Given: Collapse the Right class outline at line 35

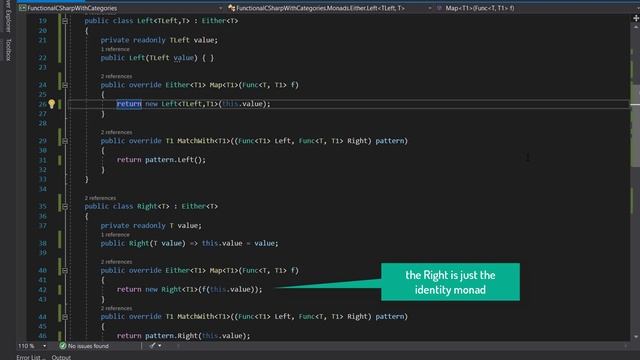Looking at the screenshot, I should (x=65, y=207).
